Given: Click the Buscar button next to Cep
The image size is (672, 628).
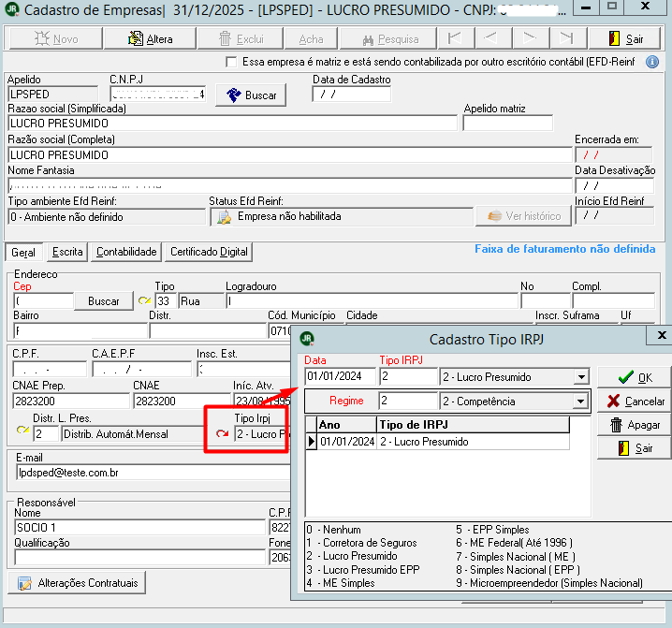Looking at the screenshot, I should point(103,301).
